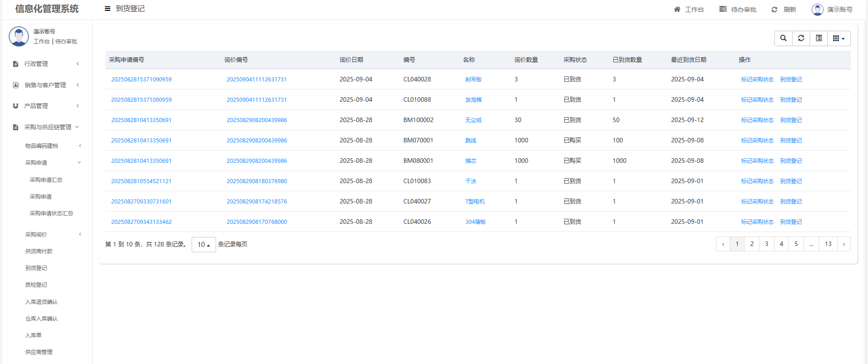The image size is (868, 364).
Task: Open 仓库入库确认 from the sidebar
Action: click(x=42, y=319)
